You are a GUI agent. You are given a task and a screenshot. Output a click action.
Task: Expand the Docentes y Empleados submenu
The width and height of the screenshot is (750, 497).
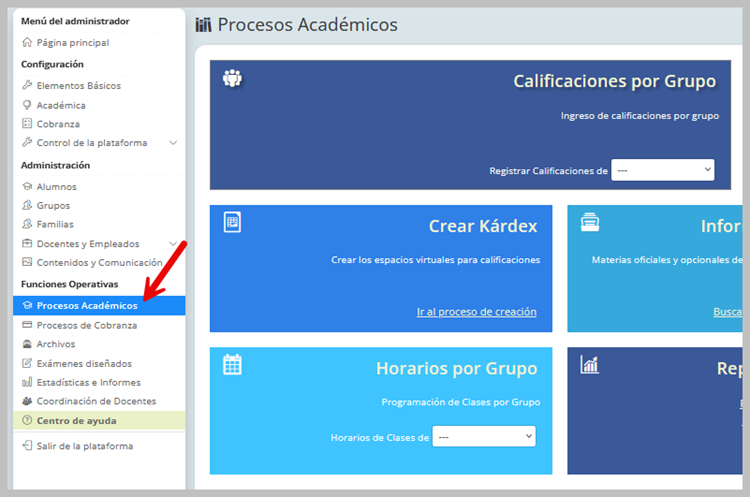(x=173, y=244)
